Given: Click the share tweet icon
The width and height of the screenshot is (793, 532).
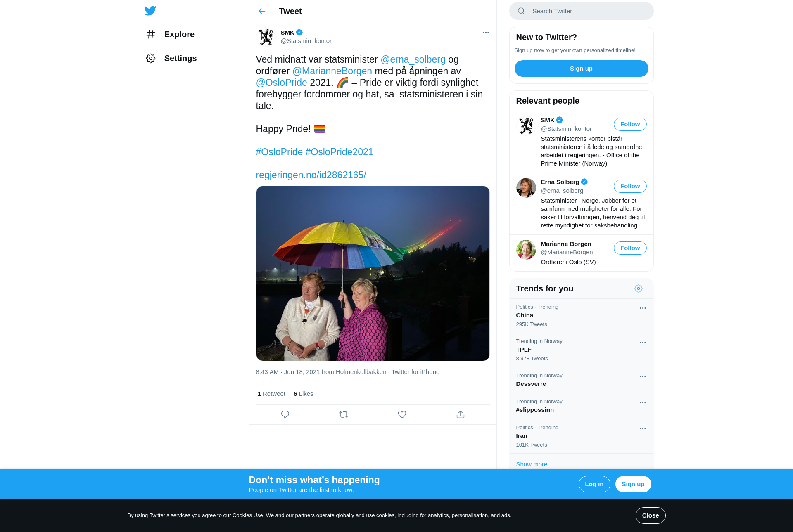Looking at the screenshot, I should [461, 414].
